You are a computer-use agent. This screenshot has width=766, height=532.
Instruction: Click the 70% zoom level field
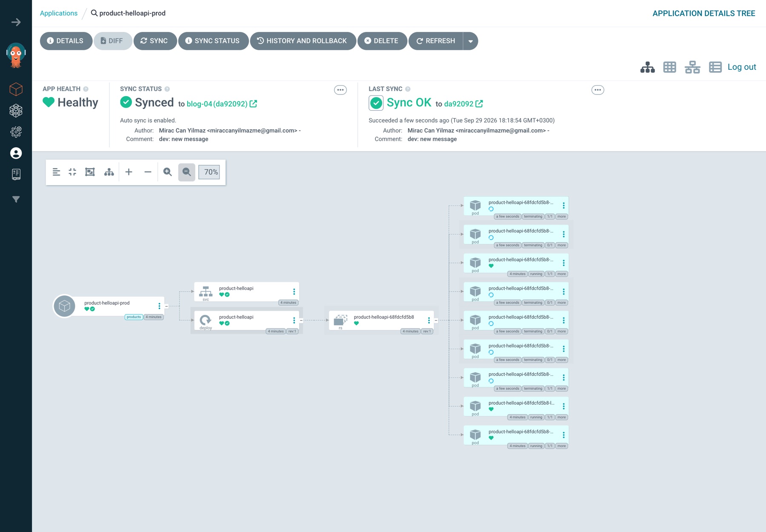pos(209,172)
